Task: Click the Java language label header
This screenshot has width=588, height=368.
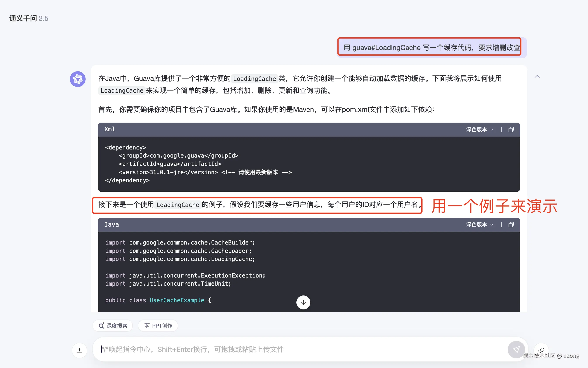Action: point(112,225)
